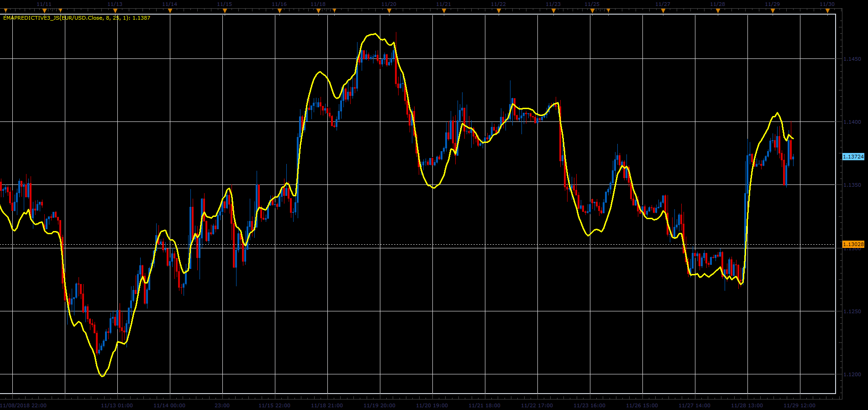Click the 11/11 date label at top

pos(44,4)
